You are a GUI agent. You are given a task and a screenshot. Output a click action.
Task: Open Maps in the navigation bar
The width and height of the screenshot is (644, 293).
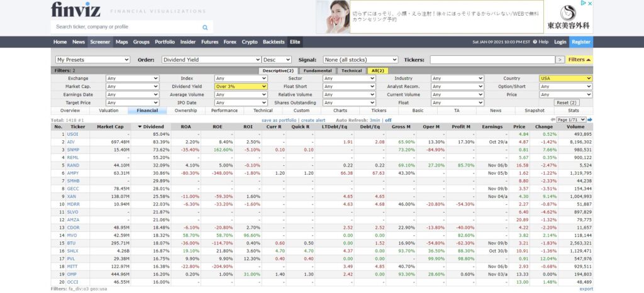pos(121,42)
